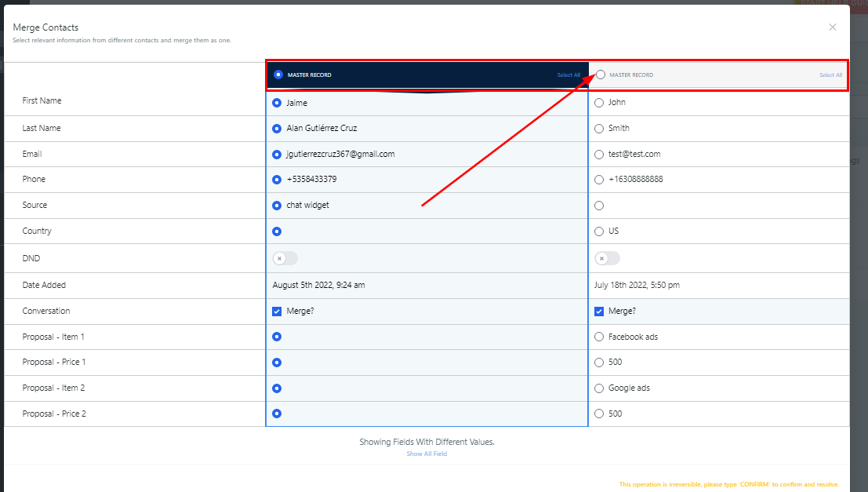Select empty country in left column
868x492 pixels.
277,231
